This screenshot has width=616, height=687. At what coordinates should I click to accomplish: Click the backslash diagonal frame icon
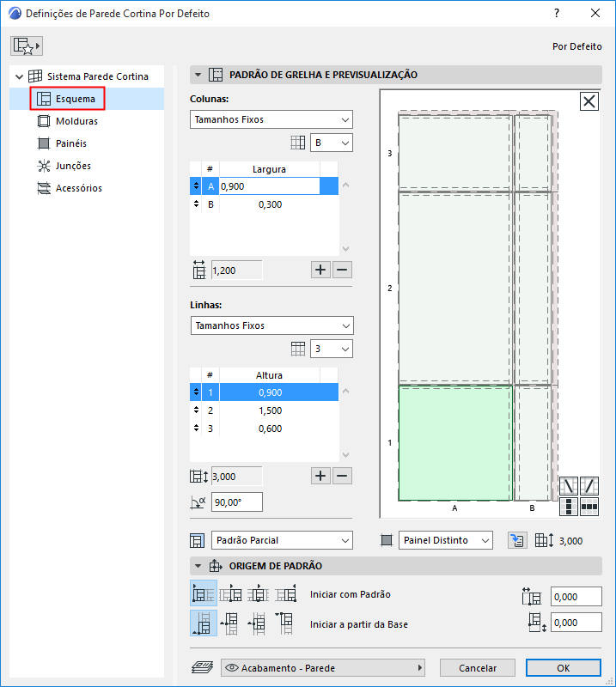569,486
